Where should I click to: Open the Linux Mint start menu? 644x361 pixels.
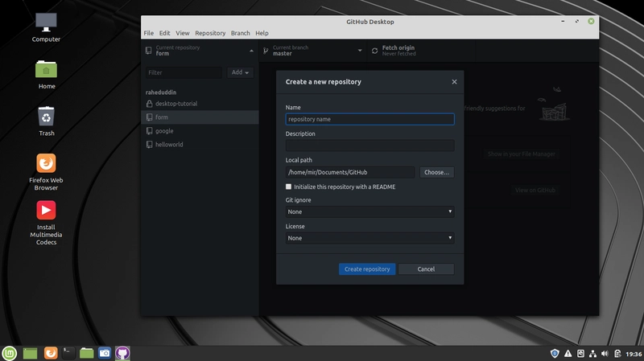point(10,353)
